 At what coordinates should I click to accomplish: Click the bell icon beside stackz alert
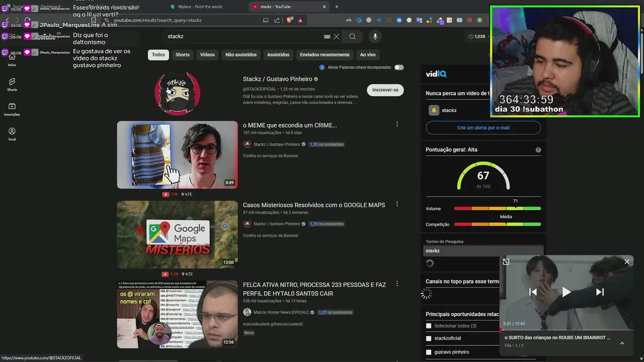pyautogui.click(x=434, y=110)
